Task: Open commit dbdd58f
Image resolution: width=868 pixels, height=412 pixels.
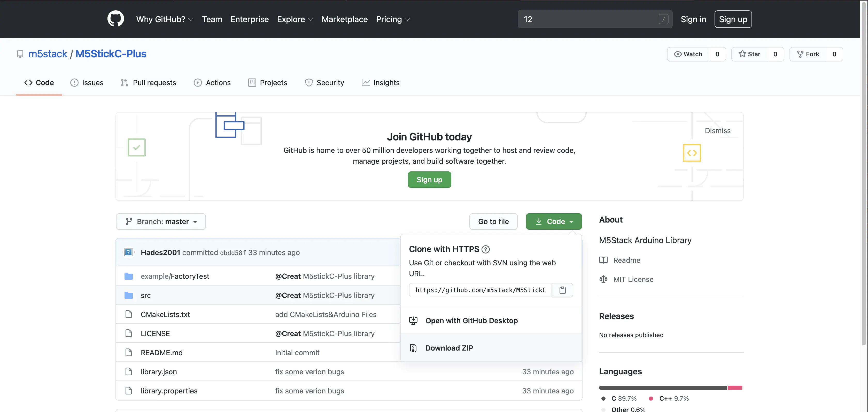Action: 233,253
